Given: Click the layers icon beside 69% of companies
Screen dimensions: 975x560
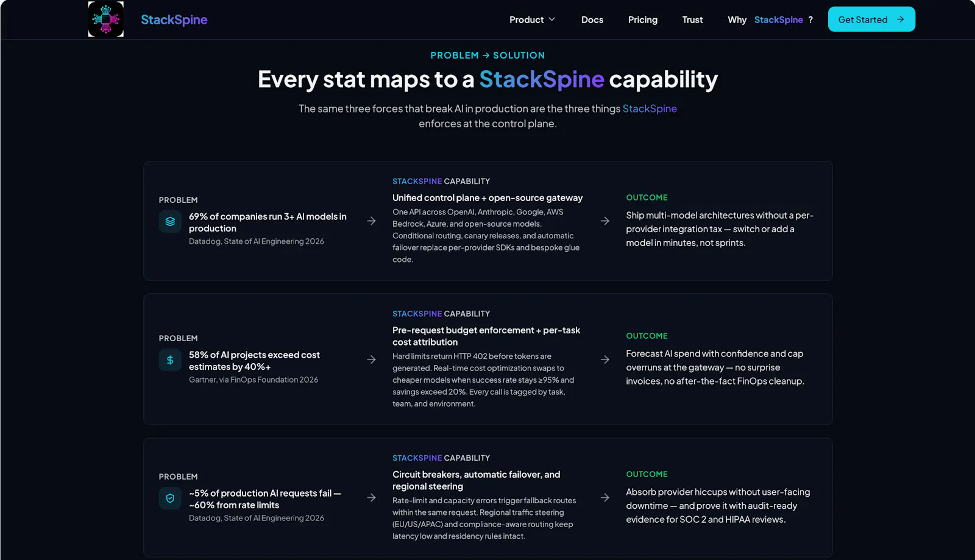Looking at the screenshot, I should (170, 222).
